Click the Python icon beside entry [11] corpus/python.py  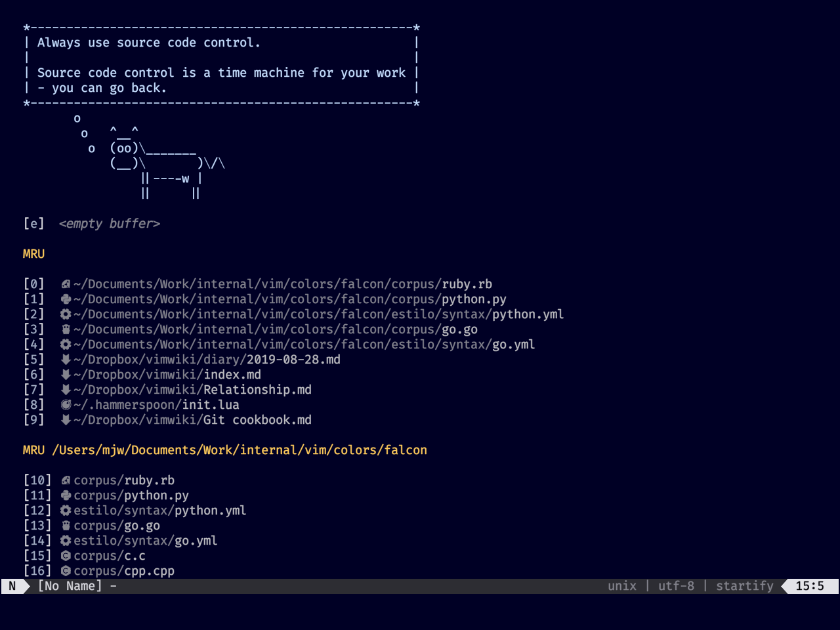[x=66, y=495]
